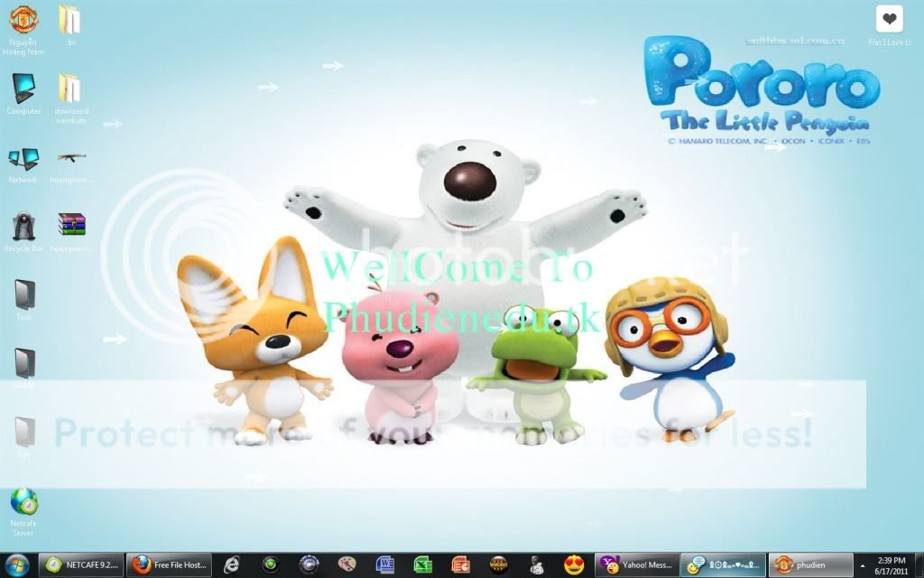Open the Yahoo! Messenger taskbar window
Image resolution: width=924 pixels, height=578 pixels.
637,565
